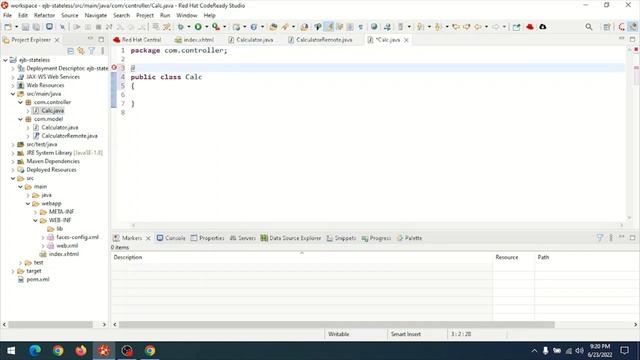Toggle the Java perspective button at far right
Image resolution: width=640 pixels, height=360 pixels.
(632, 27)
